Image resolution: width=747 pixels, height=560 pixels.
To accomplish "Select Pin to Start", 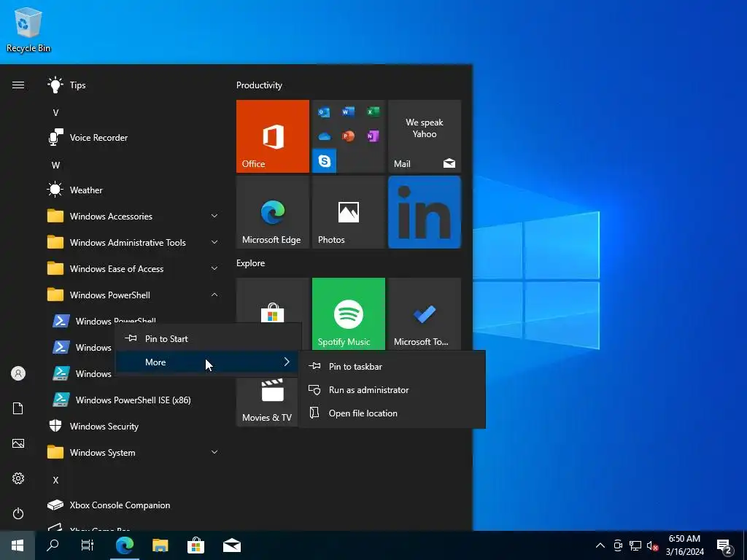I will click(x=209, y=338).
